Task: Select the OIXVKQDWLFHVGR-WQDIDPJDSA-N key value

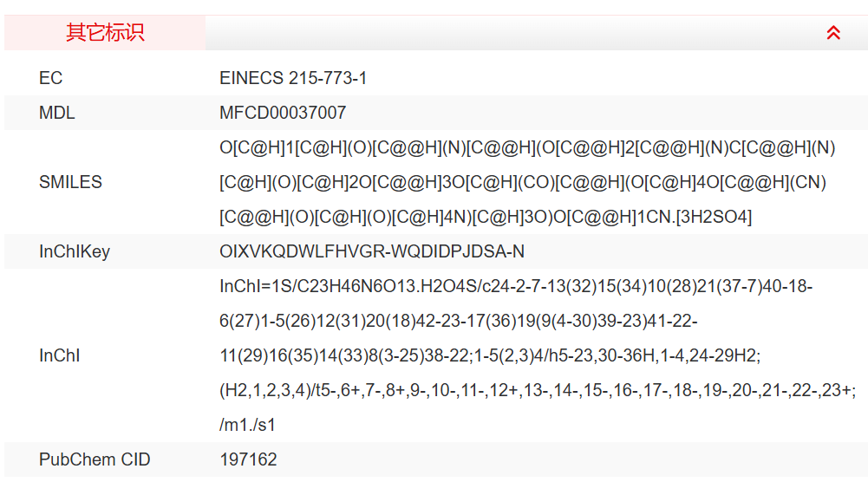Action: [372, 252]
